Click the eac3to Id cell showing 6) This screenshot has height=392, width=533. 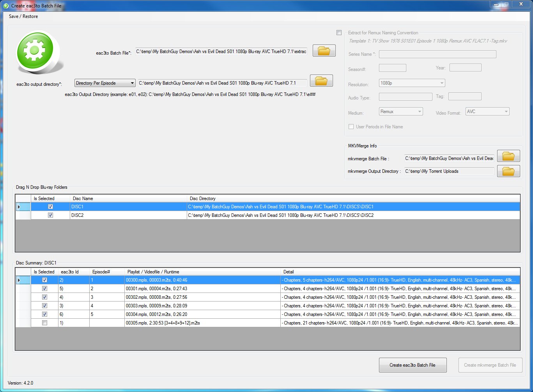tap(74, 314)
